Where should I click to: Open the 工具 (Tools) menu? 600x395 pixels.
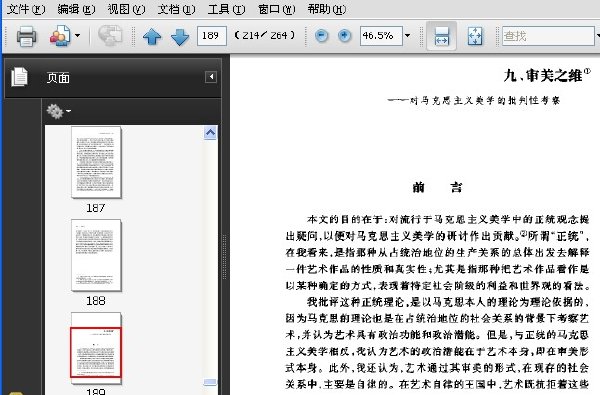pos(226,9)
